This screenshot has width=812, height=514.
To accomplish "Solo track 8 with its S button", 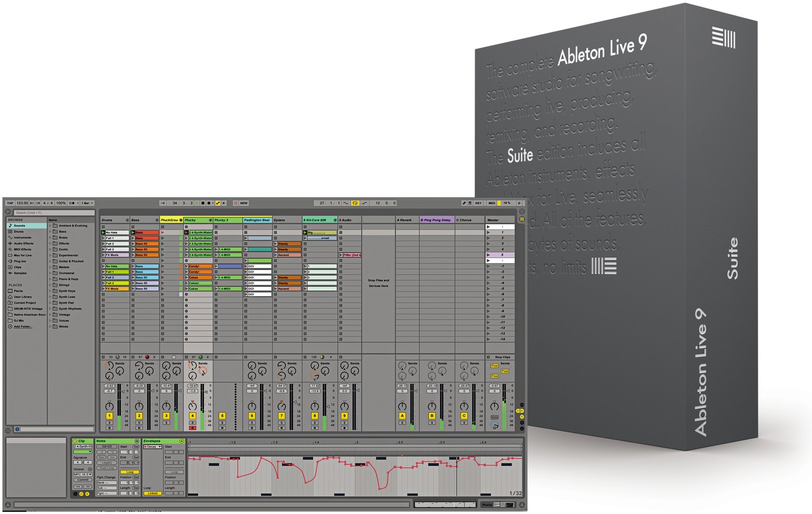I will click(314, 423).
